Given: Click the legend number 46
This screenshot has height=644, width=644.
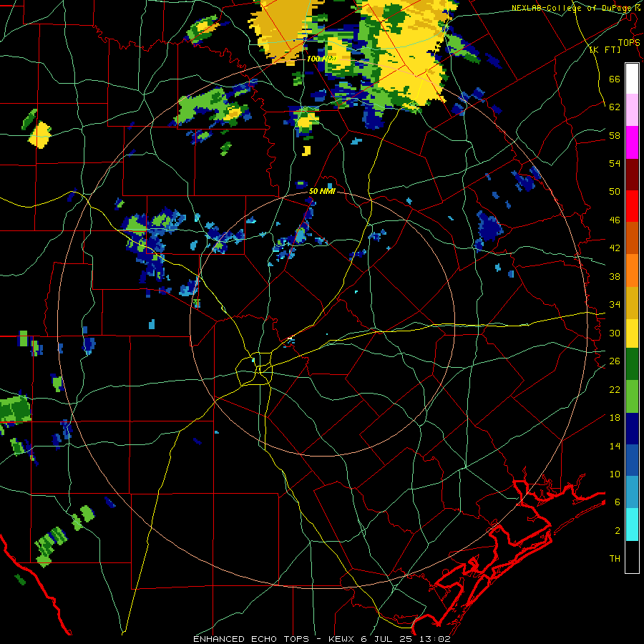Looking at the screenshot, I should click(x=615, y=220).
